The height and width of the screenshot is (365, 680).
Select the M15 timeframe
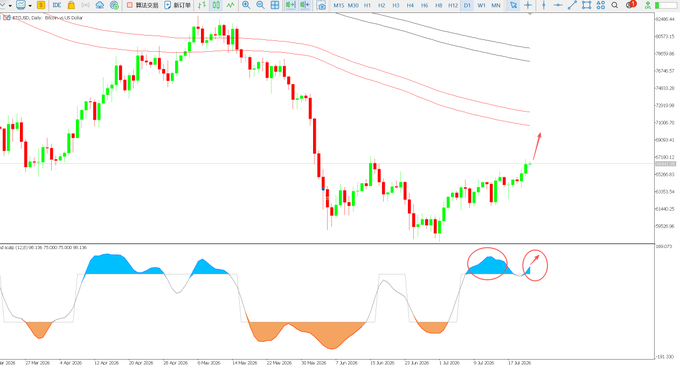339,5
